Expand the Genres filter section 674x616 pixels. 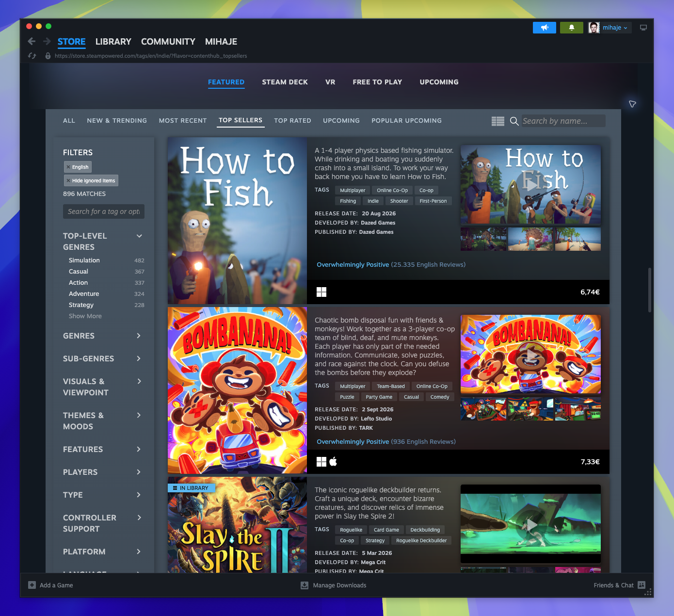click(139, 336)
